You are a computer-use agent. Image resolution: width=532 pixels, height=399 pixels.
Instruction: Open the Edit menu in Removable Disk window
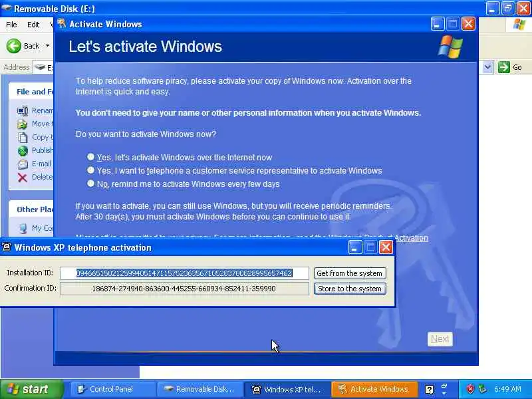(33, 25)
